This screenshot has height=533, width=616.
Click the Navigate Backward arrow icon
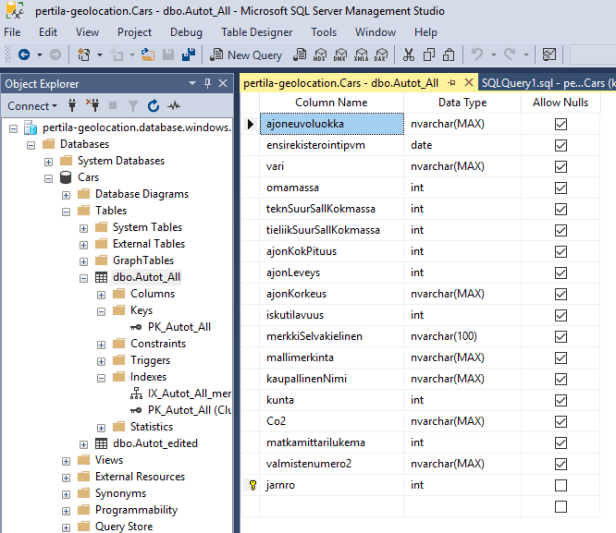24,55
